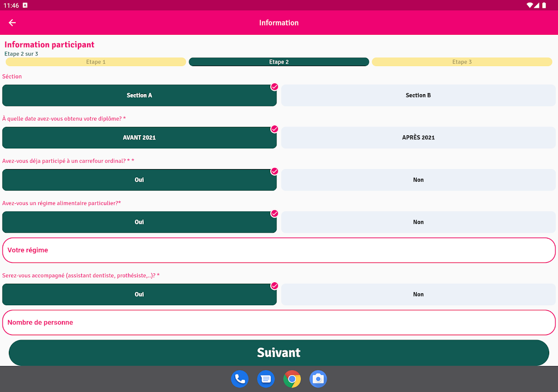
Task: Open the Camera app in the dock
Action: click(318, 379)
